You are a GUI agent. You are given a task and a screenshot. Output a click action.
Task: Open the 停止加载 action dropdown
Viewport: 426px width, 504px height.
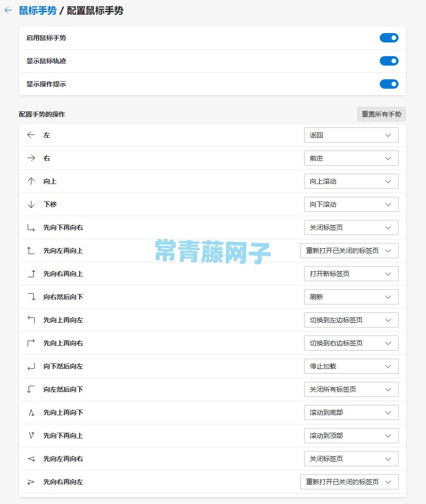click(x=351, y=366)
